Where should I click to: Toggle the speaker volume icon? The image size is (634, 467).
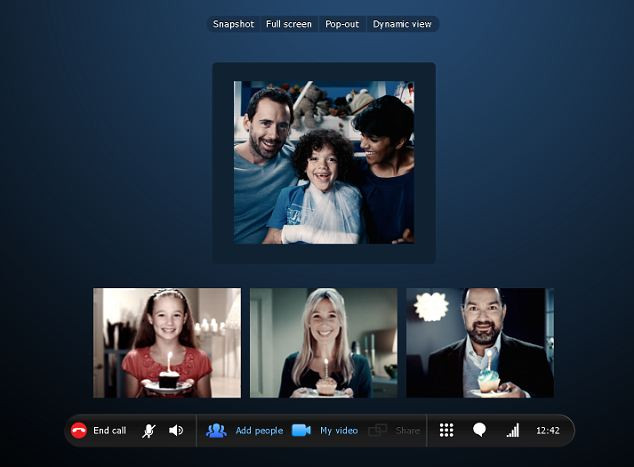(x=176, y=431)
